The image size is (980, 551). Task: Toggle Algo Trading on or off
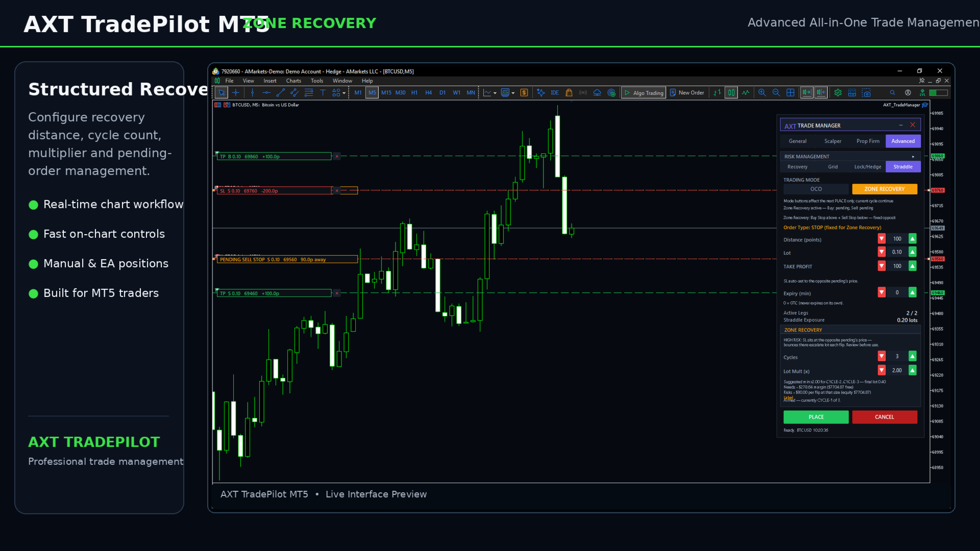[x=644, y=93]
